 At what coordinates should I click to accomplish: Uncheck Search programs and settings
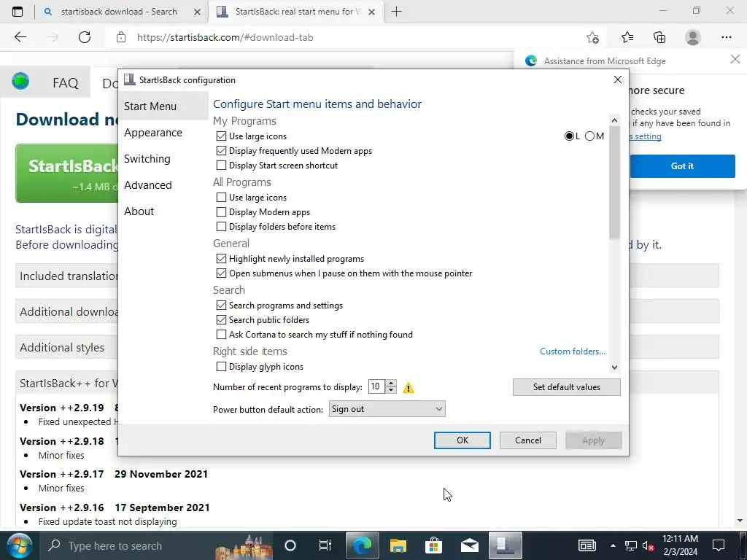221,306
